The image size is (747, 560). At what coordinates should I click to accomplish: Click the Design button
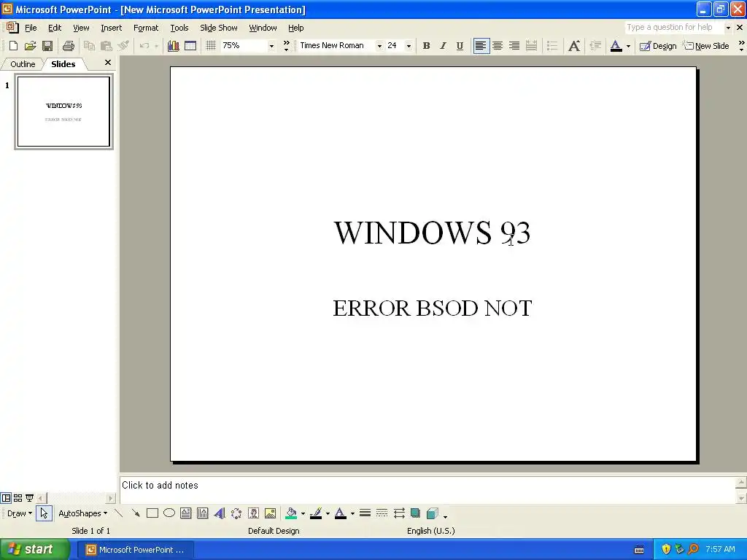658,46
